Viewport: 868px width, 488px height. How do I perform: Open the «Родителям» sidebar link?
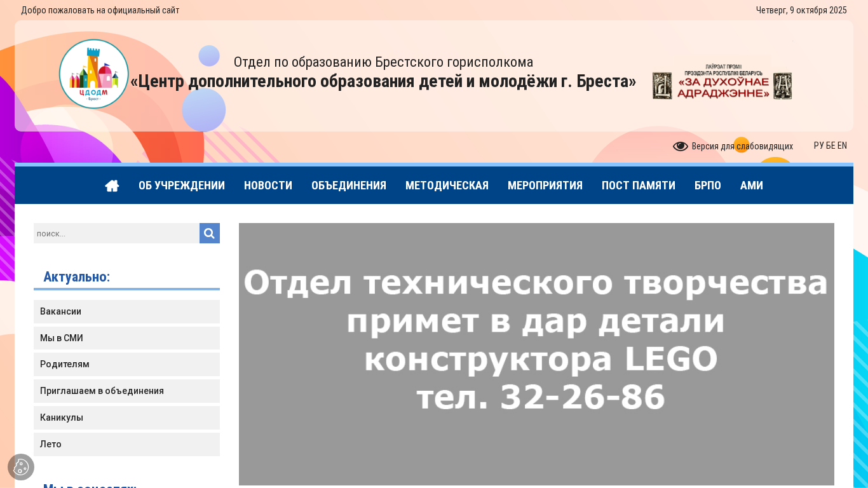point(126,364)
